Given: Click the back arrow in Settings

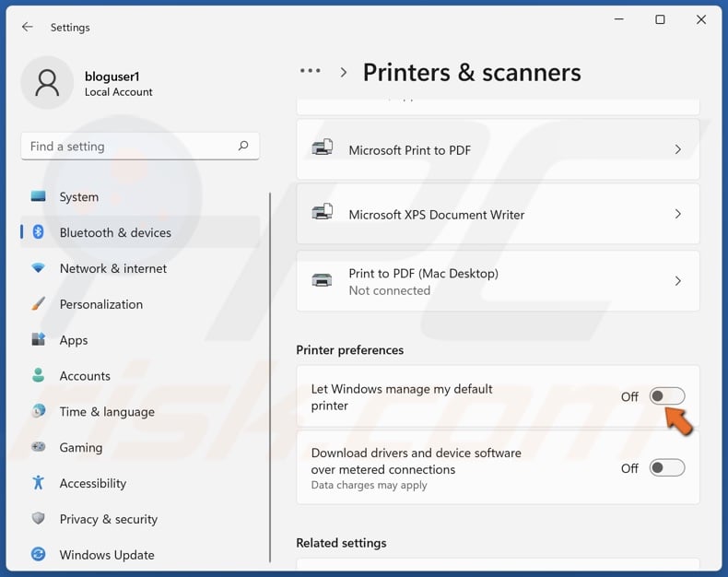Looking at the screenshot, I should 28,27.
